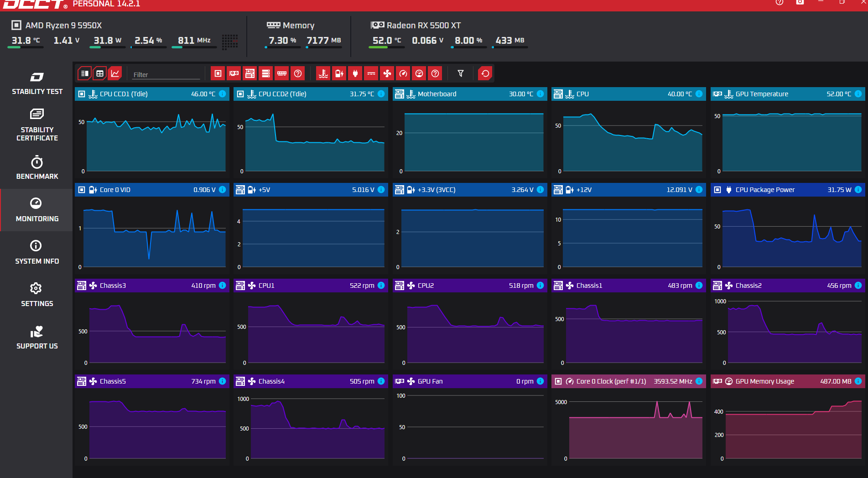Show info for CPU CCD1 (Tdie) sensor
The image size is (868, 478).
223,94
